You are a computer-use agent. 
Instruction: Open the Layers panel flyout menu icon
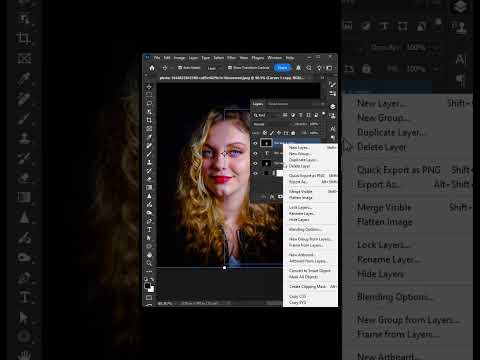click(x=323, y=104)
